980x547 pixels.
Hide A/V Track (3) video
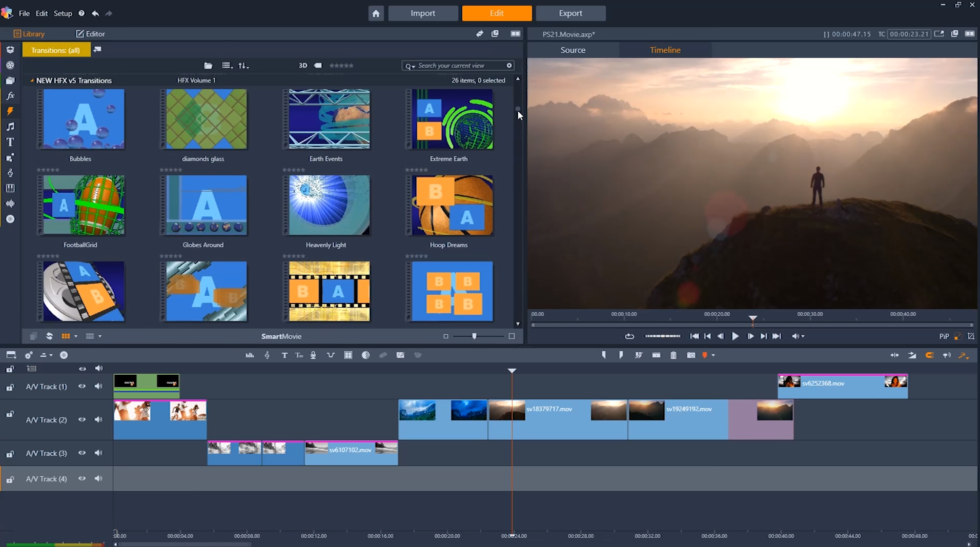82,453
